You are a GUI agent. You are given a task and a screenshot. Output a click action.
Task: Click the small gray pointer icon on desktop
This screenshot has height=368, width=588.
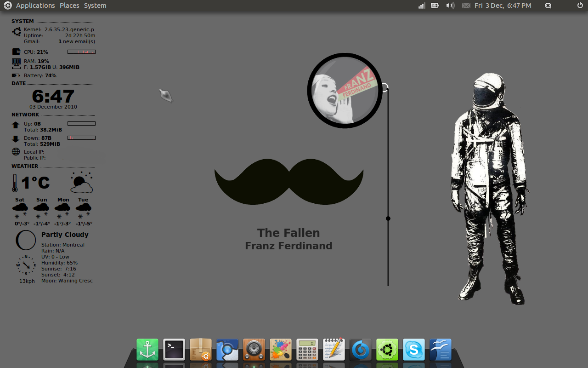(x=166, y=96)
